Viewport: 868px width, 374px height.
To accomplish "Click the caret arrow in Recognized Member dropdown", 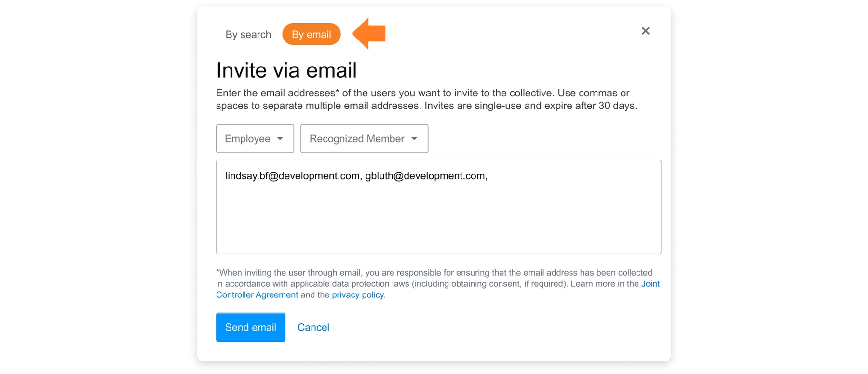I will coord(414,139).
